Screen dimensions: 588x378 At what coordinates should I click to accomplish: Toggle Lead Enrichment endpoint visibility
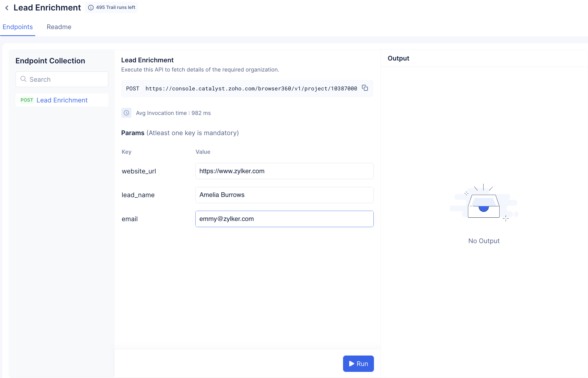point(62,100)
